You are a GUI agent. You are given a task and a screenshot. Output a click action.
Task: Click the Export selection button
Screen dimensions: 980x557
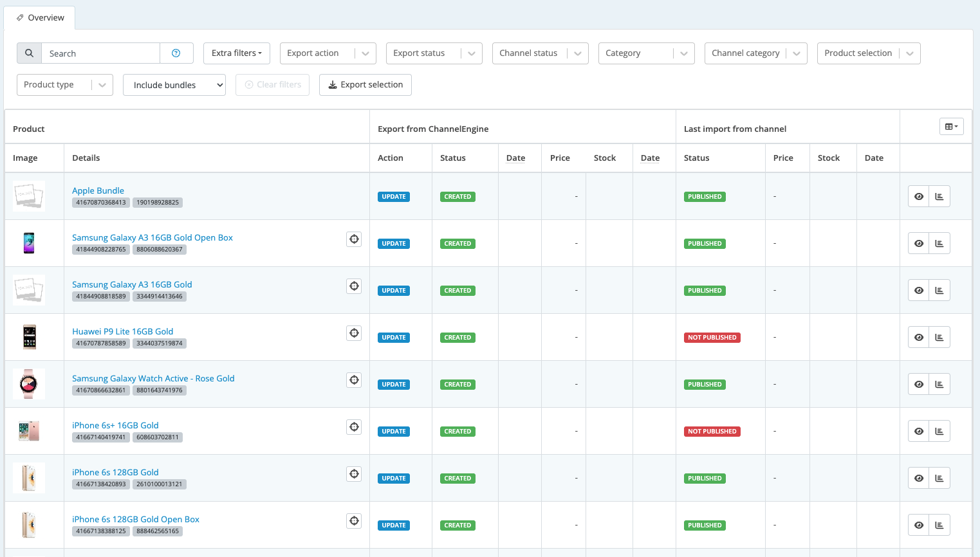tap(365, 85)
